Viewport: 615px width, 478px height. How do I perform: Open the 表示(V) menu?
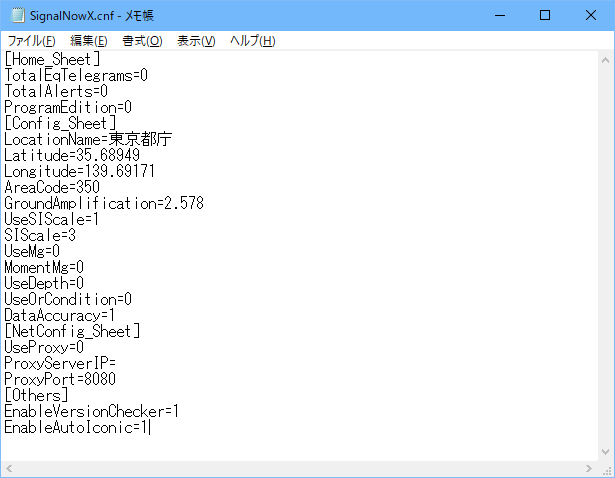tap(196, 41)
